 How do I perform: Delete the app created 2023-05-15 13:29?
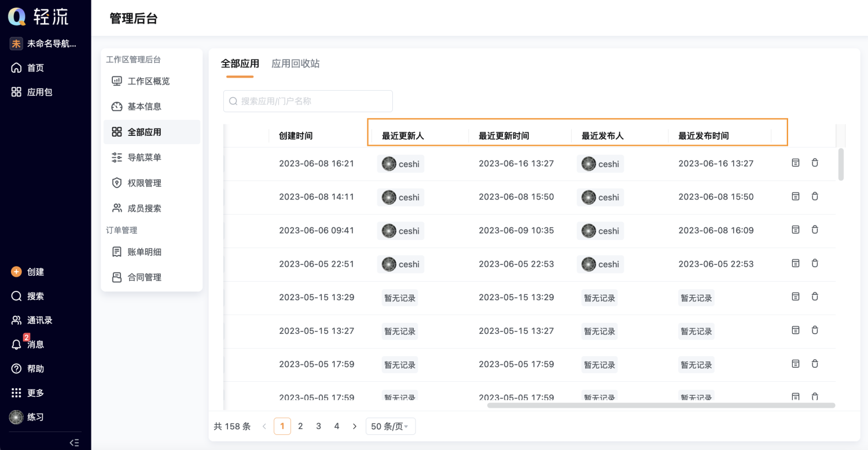coord(815,297)
